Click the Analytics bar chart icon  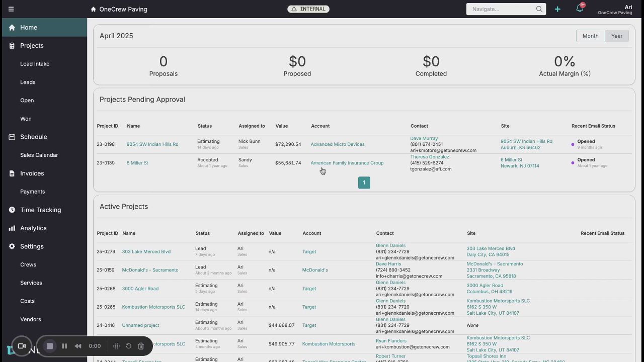[x=12, y=228]
